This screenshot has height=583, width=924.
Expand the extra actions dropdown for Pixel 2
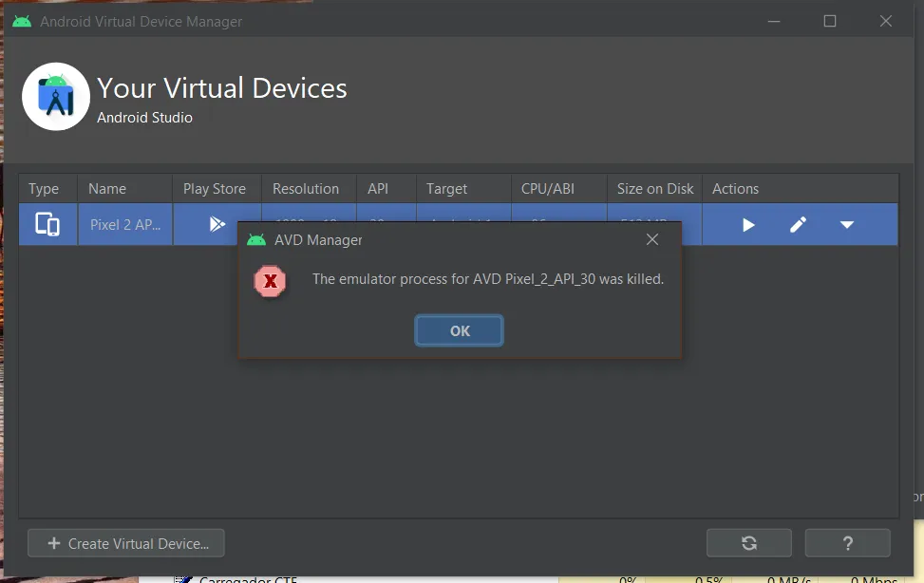coord(847,224)
